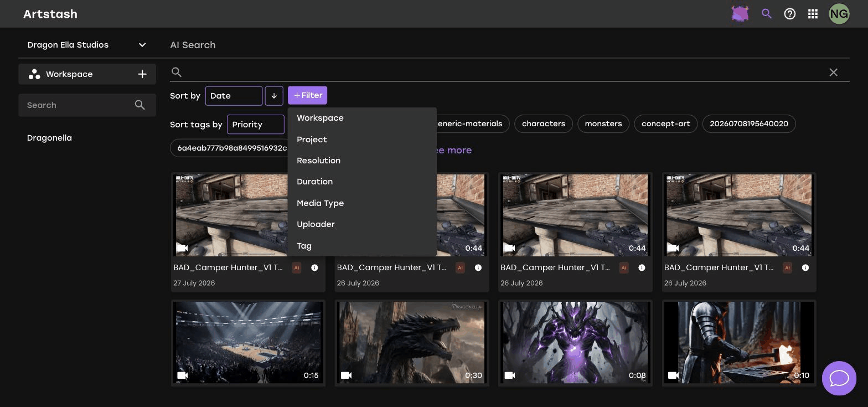Click the AI badge on 27 July 2026 video
Viewport: 868px width, 407px height.
pyautogui.click(x=297, y=268)
